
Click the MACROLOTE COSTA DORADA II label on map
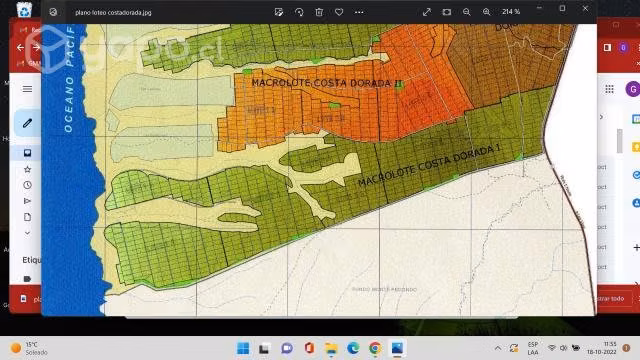coord(327,83)
